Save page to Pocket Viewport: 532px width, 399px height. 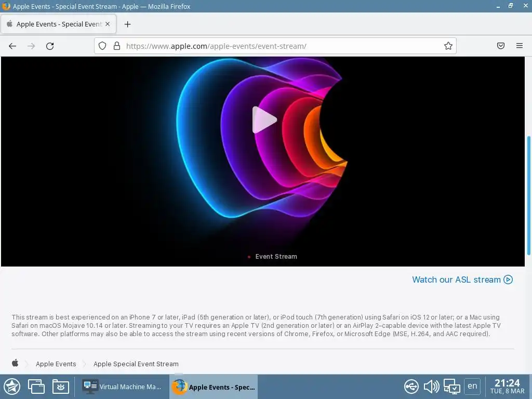pos(501,46)
